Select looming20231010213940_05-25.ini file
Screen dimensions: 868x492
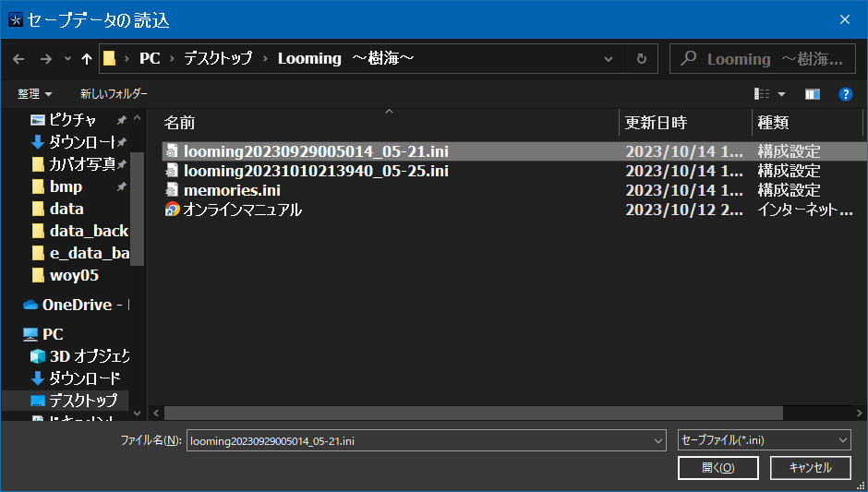[316, 171]
